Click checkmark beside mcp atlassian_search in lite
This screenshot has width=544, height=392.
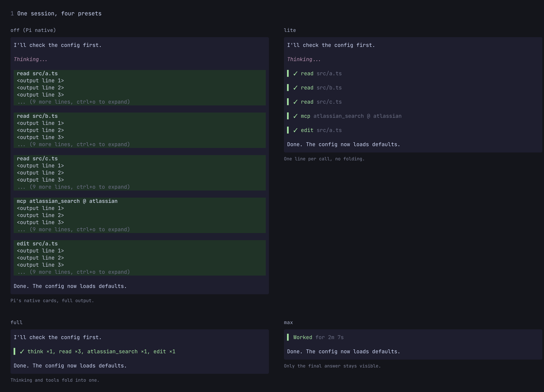coord(295,116)
